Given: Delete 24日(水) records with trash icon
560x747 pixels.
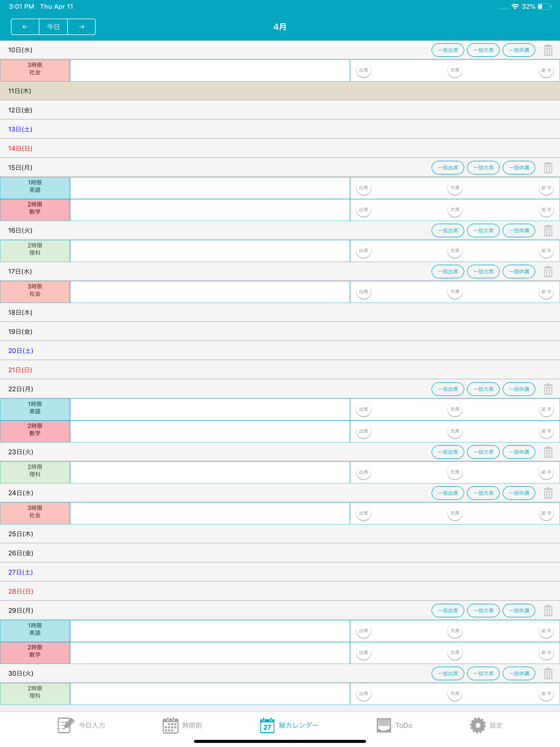Looking at the screenshot, I should point(548,493).
